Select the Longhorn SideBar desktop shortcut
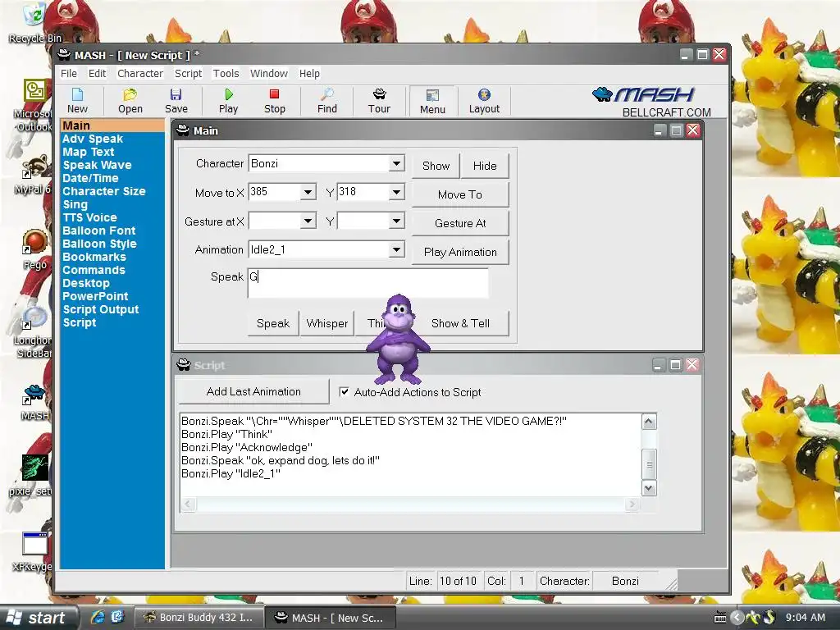Image resolution: width=840 pixels, height=630 pixels. click(x=33, y=332)
